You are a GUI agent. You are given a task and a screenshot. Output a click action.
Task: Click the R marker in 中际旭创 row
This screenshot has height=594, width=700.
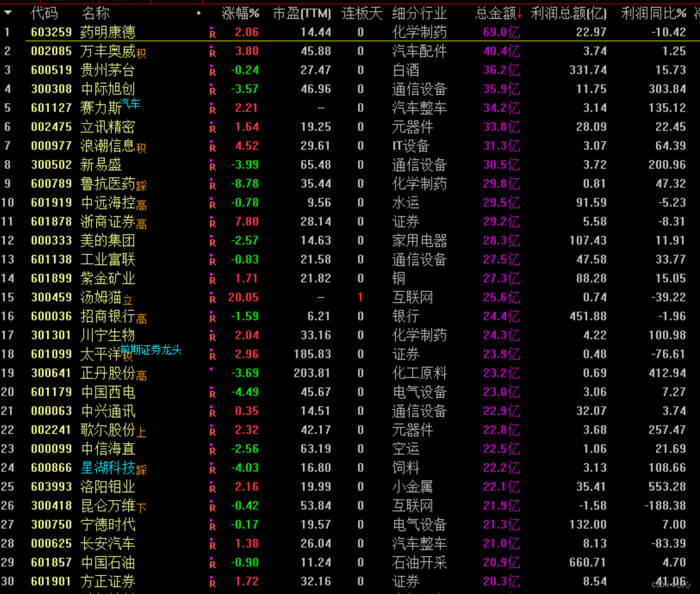coord(212,90)
